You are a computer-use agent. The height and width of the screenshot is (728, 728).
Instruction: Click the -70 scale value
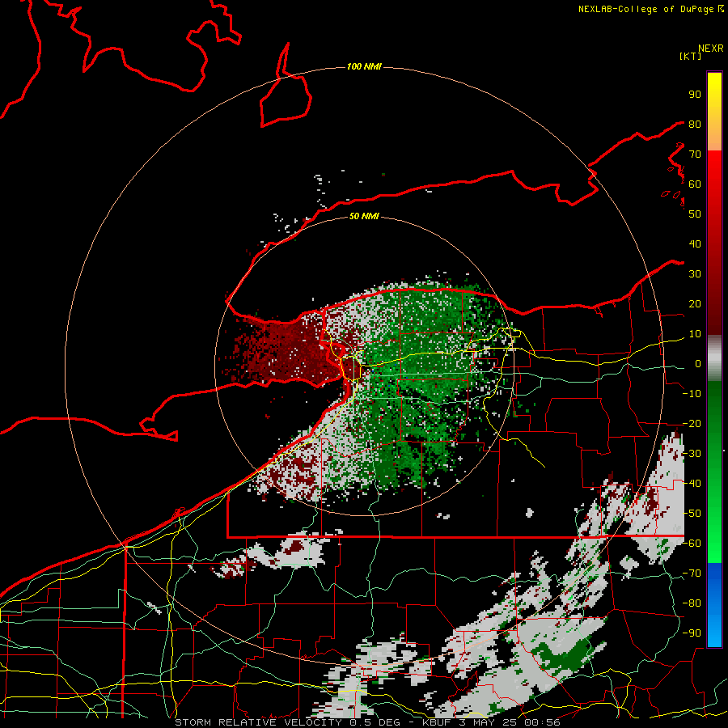pos(692,574)
